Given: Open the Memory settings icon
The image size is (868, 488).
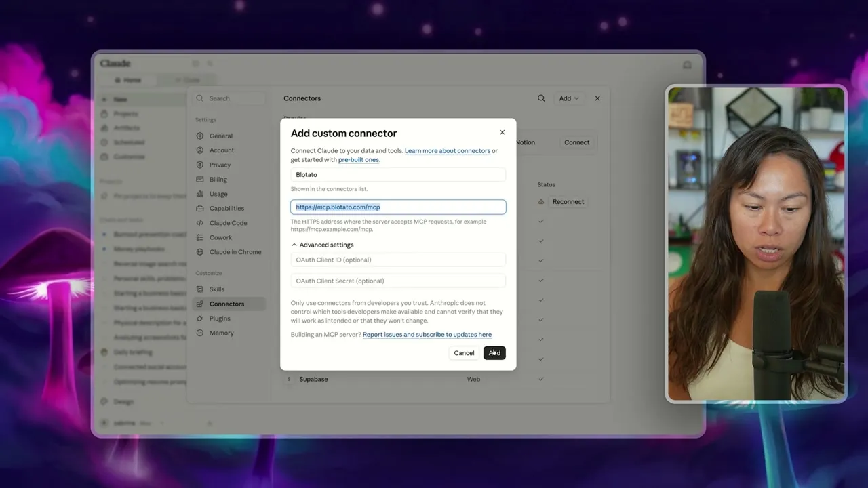Looking at the screenshot, I should tap(200, 333).
